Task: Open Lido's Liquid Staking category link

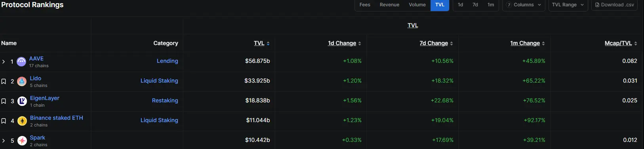Action: pyautogui.click(x=159, y=81)
